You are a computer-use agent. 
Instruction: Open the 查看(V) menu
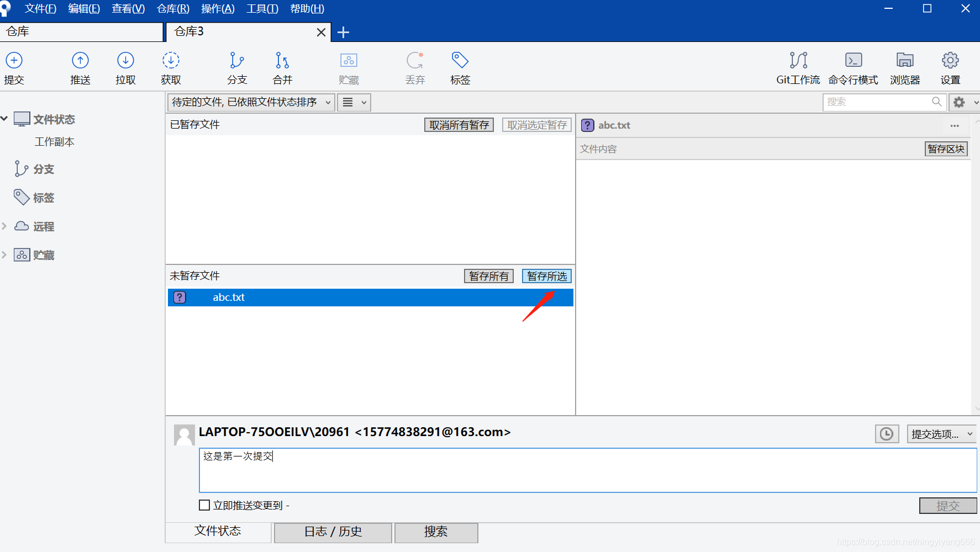click(128, 9)
